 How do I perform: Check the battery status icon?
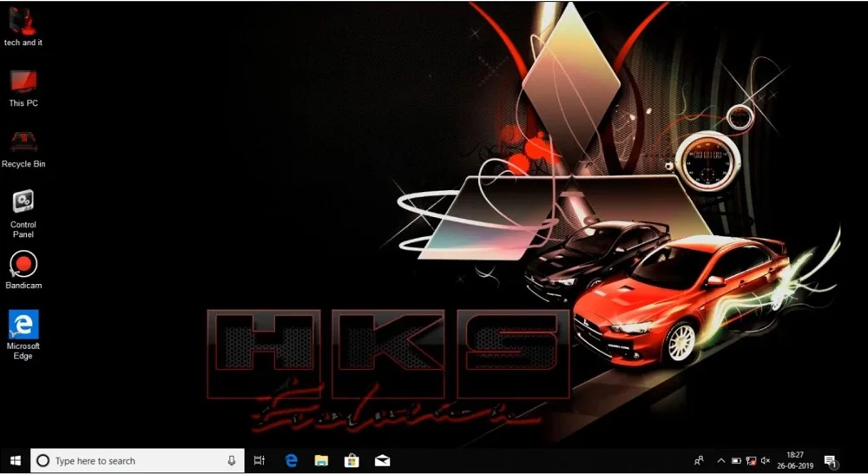[736, 461]
